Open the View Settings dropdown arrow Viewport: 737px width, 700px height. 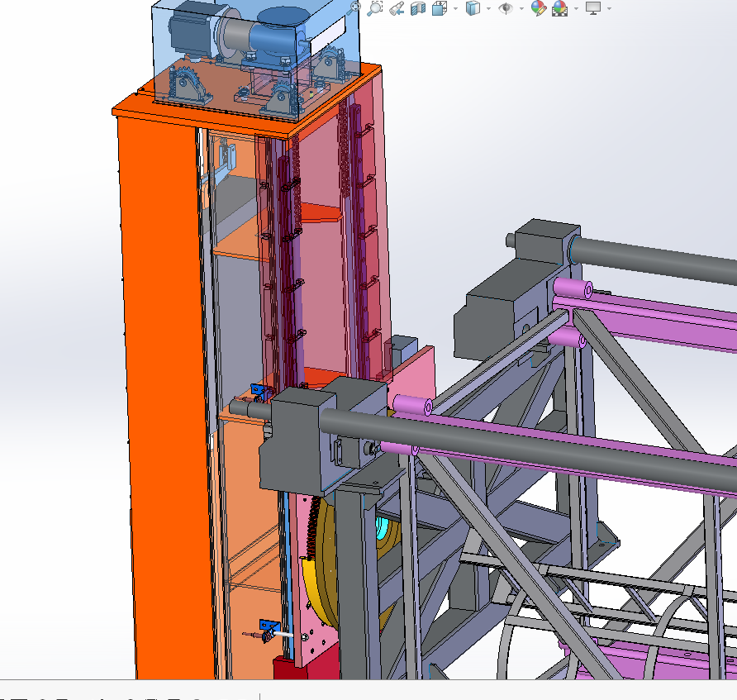coord(610,8)
